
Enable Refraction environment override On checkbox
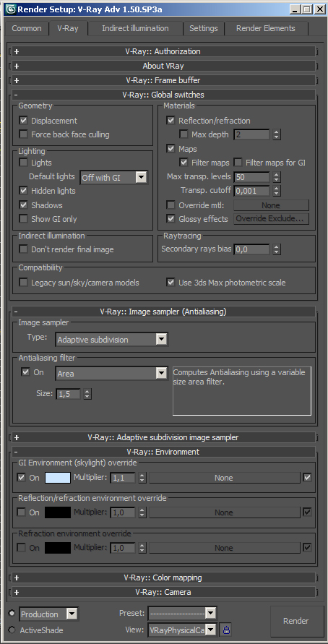click(x=21, y=548)
